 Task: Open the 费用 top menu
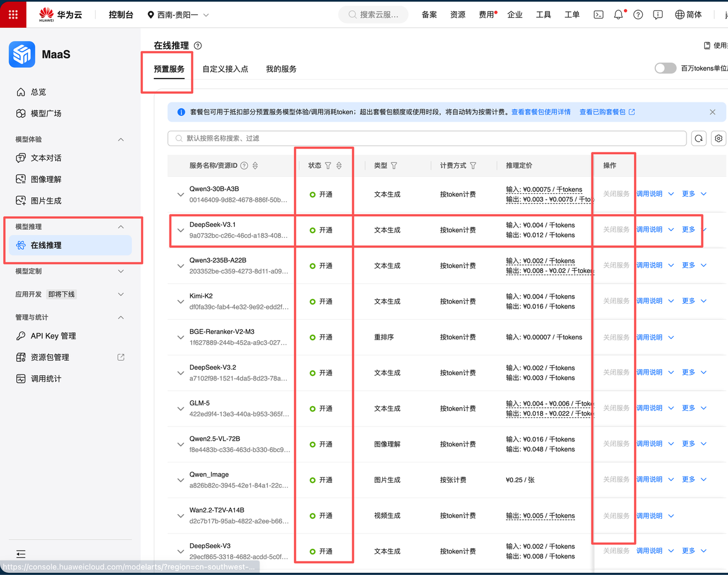click(x=486, y=15)
